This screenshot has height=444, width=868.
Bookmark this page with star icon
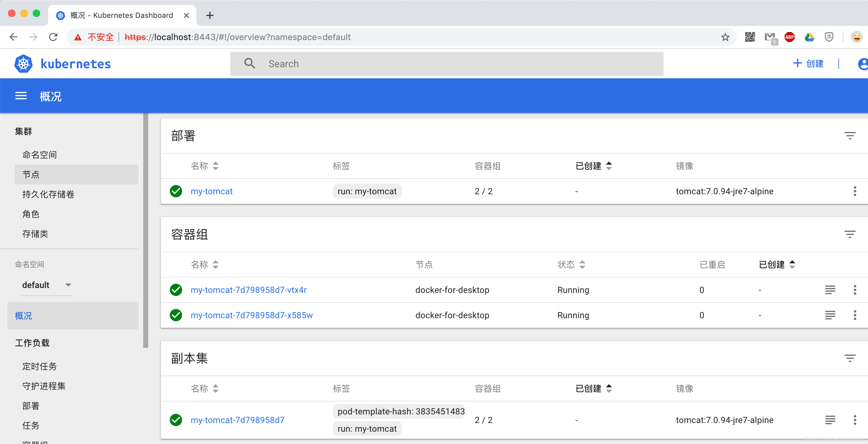coord(725,37)
